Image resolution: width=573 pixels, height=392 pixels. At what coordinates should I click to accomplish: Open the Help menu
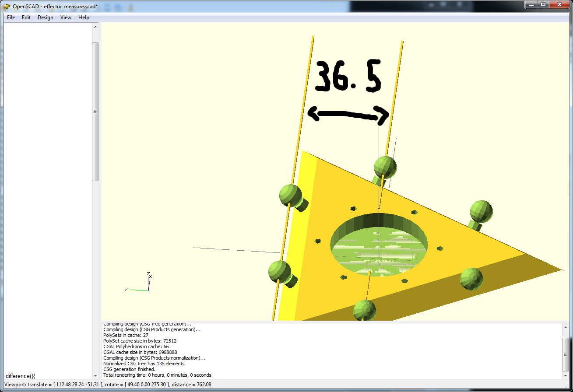84,17
